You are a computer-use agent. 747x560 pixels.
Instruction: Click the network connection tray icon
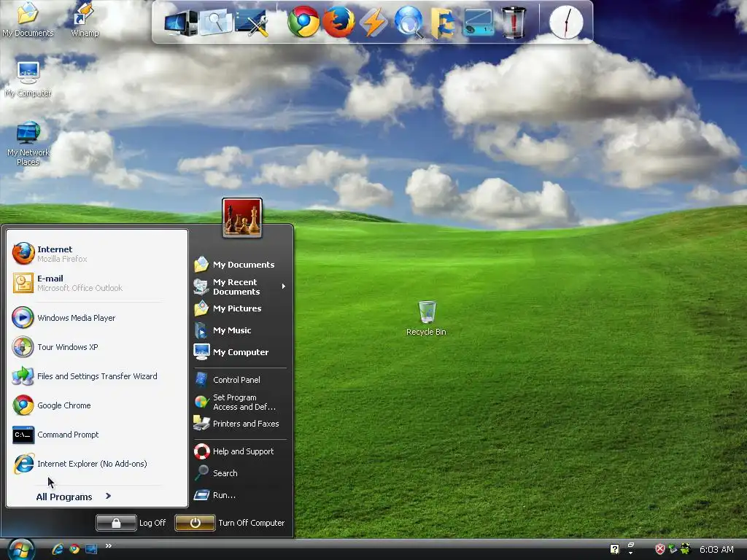pyautogui.click(x=673, y=549)
